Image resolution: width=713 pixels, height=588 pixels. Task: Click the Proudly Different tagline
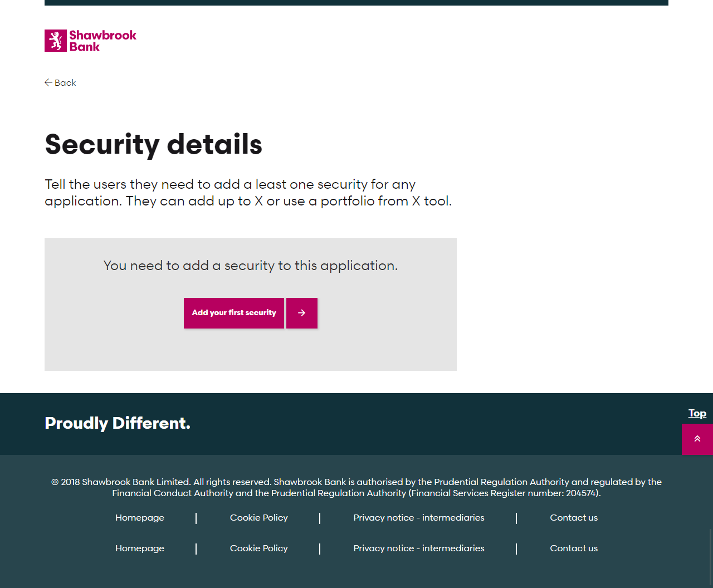click(118, 423)
